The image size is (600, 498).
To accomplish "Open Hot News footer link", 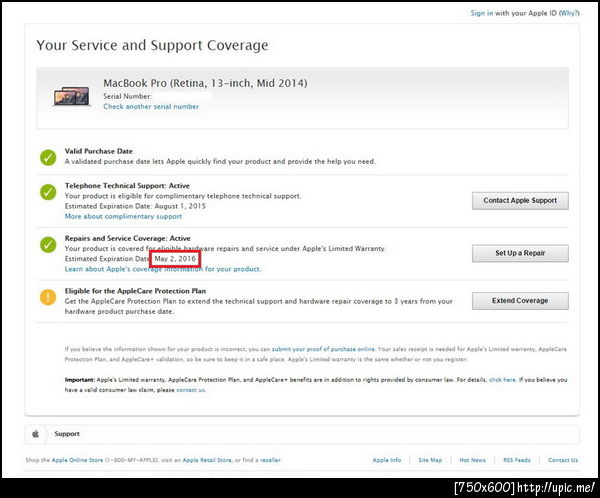I will (x=472, y=460).
